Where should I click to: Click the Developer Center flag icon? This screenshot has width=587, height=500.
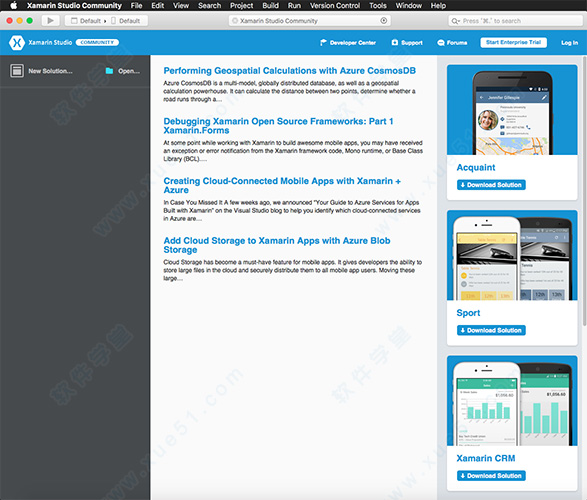click(x=323, y=43)
